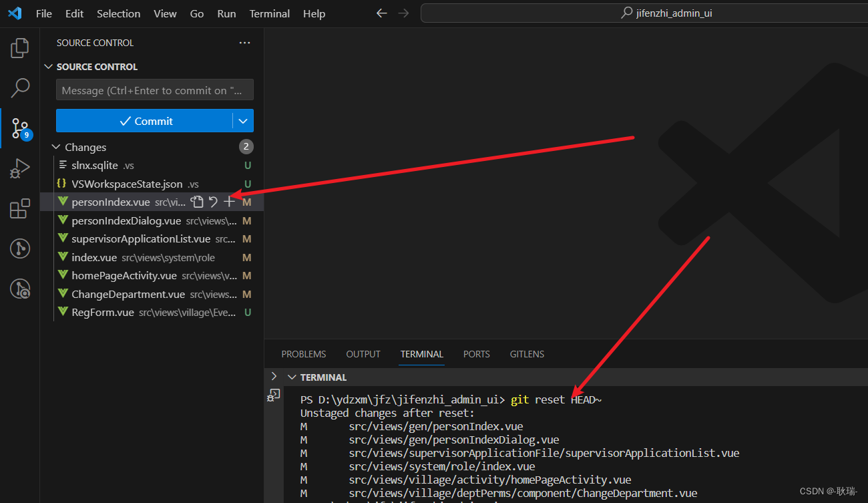Open the Go menu

[197, 13]
